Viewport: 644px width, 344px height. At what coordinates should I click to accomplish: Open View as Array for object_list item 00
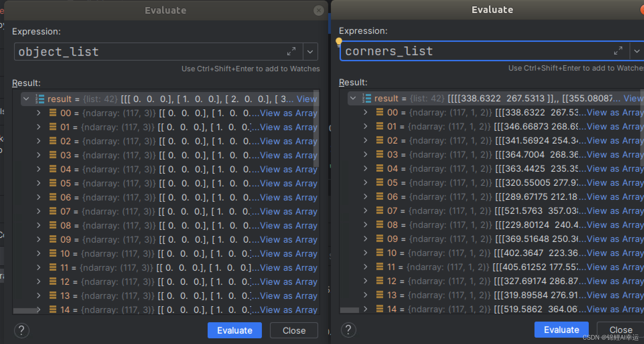tap(288, 113)
